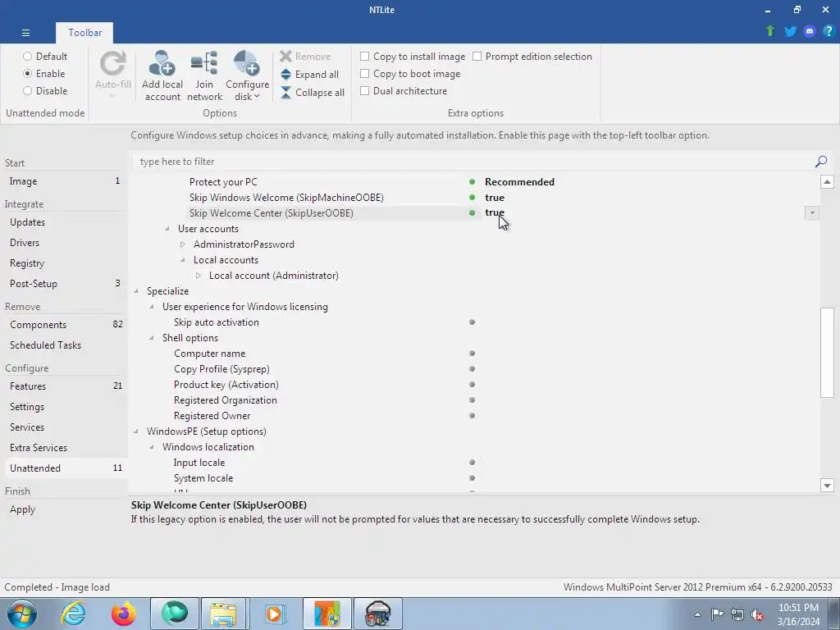This screenshot has width=840, height=630.
Task: Open Updates page in sidebar
Action: (x=65, y=222)
